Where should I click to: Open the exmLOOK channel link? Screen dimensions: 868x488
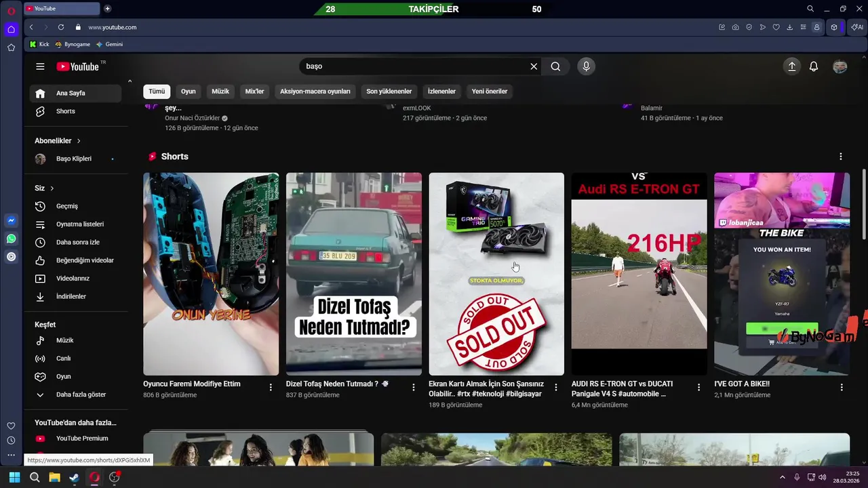click(x=417, y=108)
